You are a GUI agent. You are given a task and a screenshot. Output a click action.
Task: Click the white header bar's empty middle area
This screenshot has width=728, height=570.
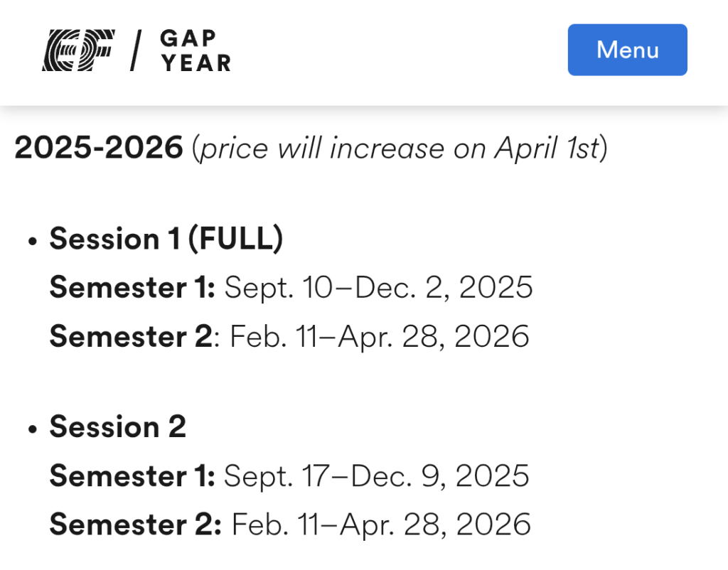(x=398, y=50)
